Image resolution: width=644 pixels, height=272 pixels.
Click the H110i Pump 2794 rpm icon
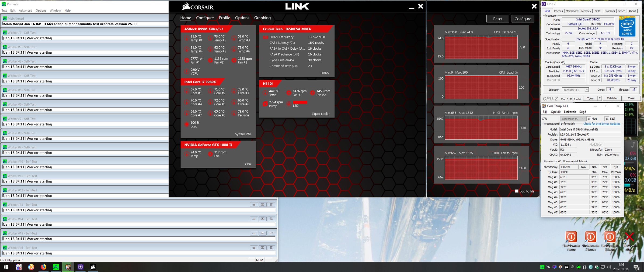click(x=265, y=104)
